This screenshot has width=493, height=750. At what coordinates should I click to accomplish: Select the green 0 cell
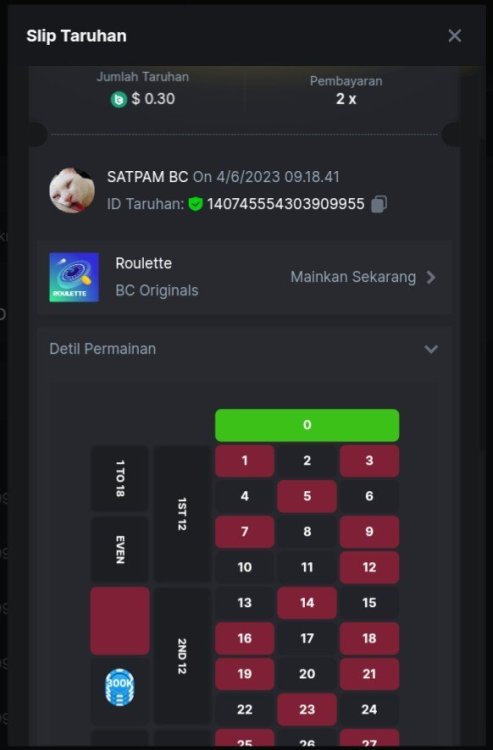[307, 425]
